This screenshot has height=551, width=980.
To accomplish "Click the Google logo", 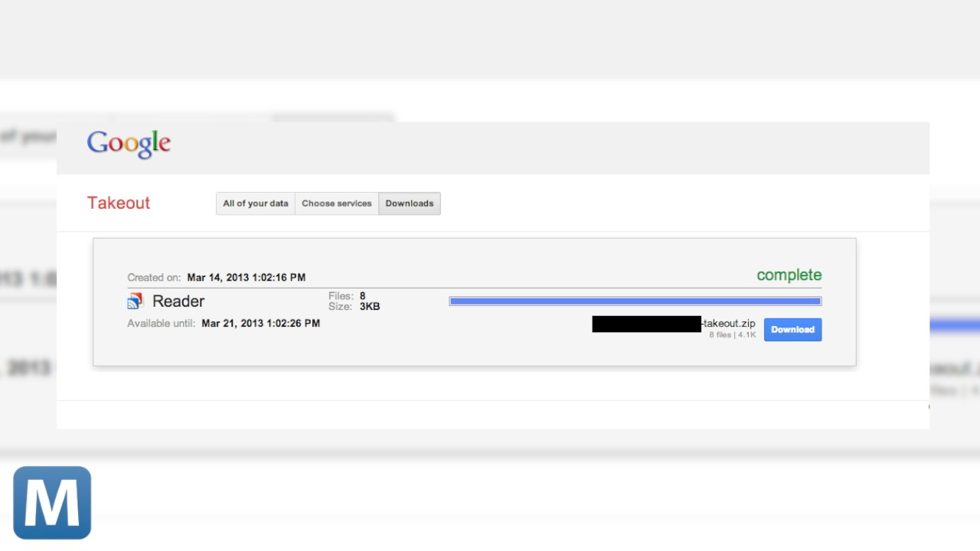I will coord(129,145).
